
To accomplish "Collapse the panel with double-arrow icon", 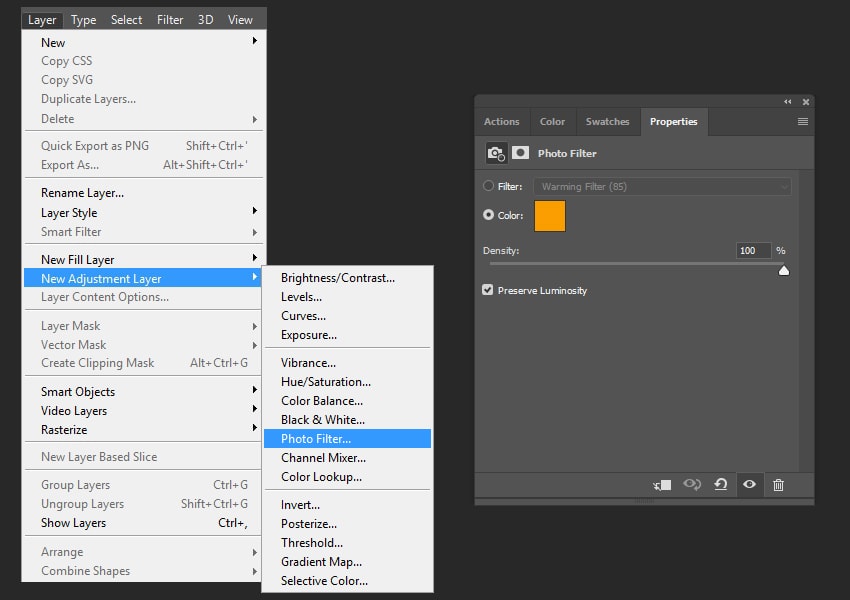I will click(787, 101).
